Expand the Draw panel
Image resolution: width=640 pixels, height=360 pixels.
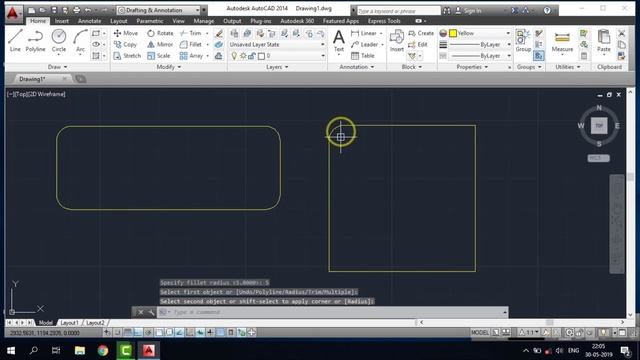[x=57, y=67]
